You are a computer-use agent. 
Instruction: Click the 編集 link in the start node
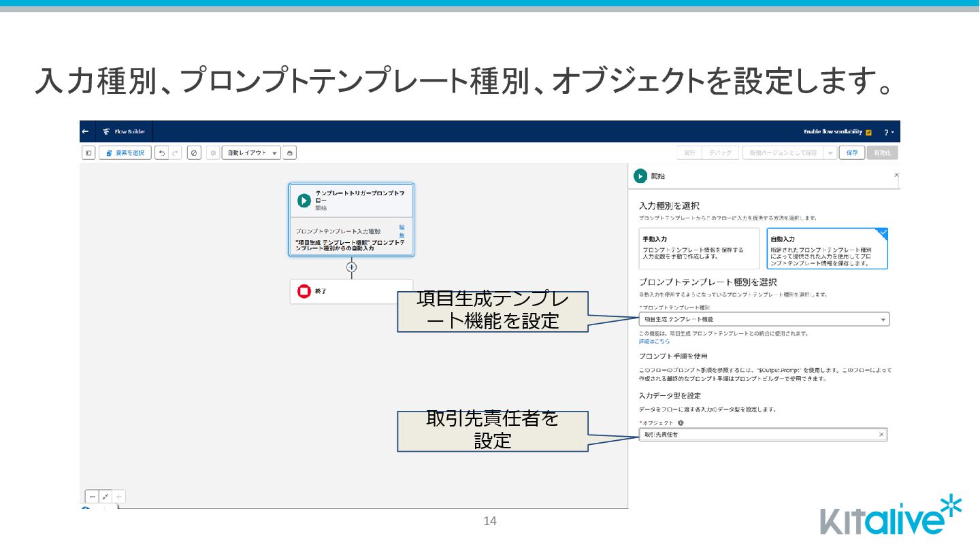(402, 231)
